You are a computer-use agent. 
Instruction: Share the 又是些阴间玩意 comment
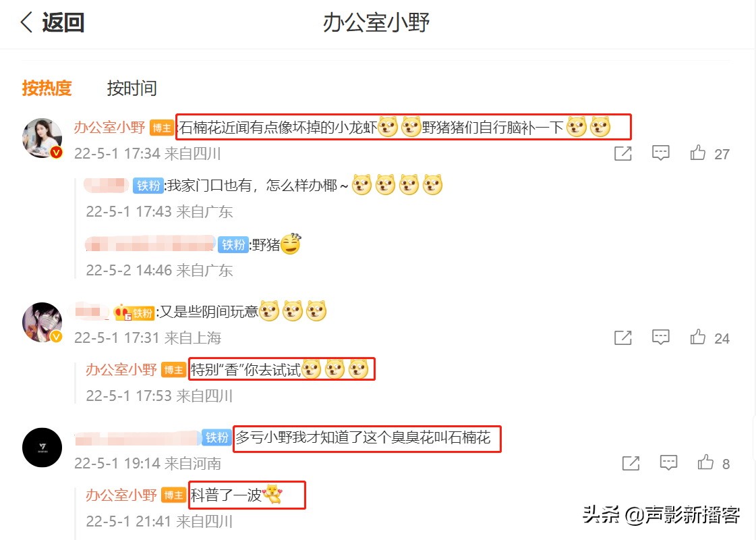pyautogui.click(x=623, y=337)
